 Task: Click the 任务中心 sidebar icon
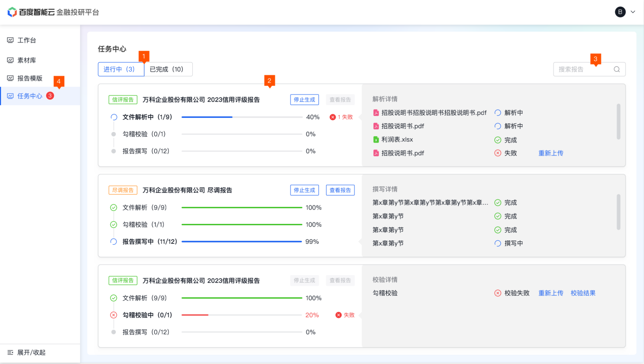point(10,96)
